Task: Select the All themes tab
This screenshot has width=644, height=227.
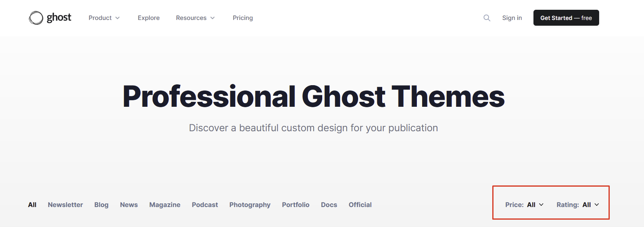Action: [x=32, y=205]
